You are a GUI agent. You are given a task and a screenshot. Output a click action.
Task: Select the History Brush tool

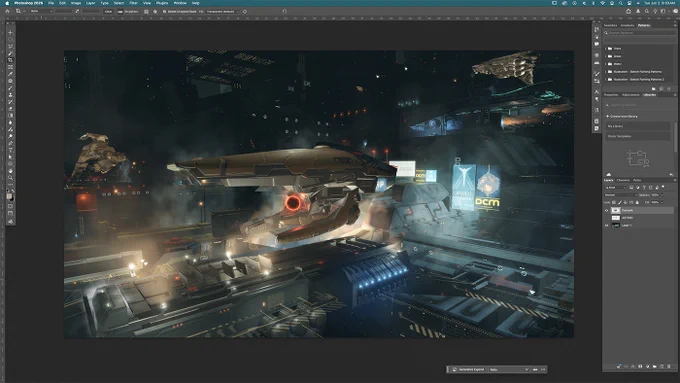point(10,101)
